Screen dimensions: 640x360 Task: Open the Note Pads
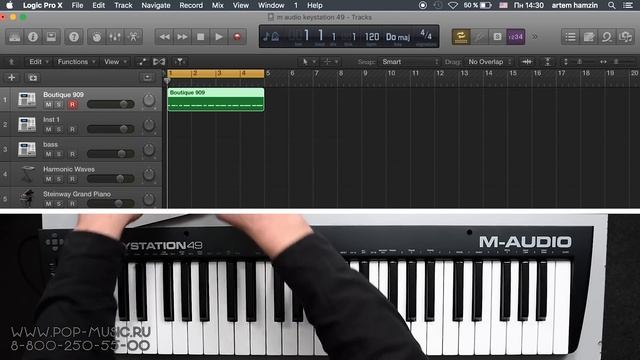coord(589,37)
